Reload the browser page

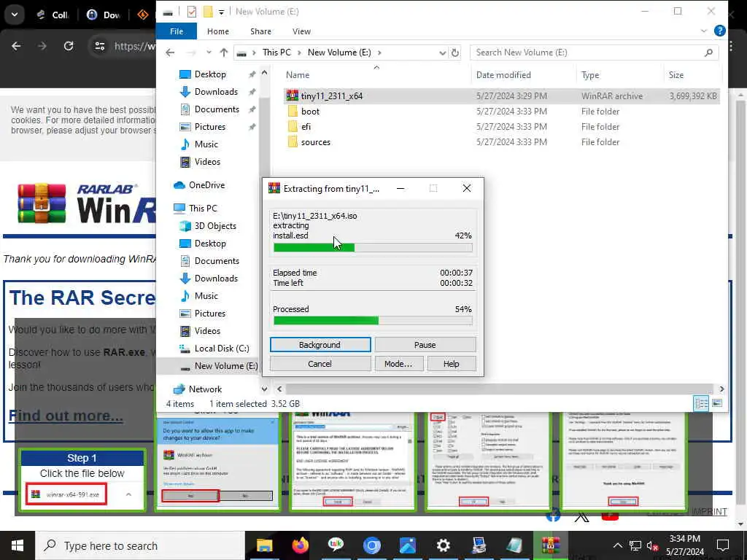coord(69,46)
